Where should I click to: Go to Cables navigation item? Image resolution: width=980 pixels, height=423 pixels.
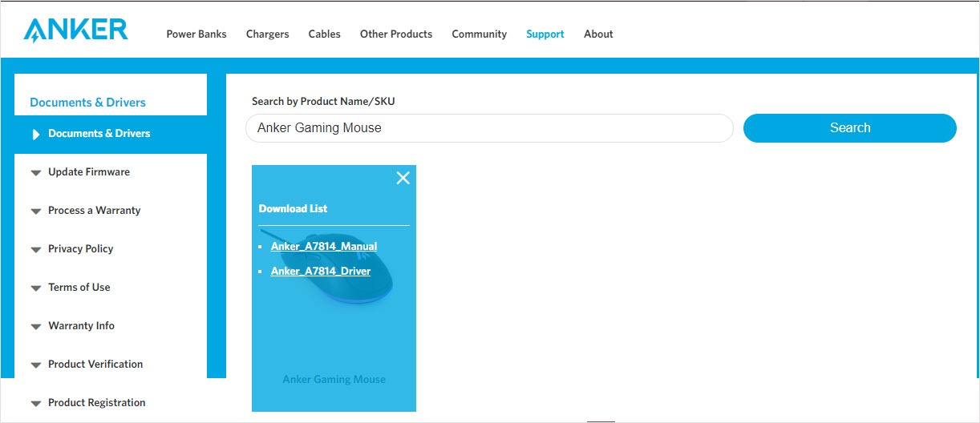(324, 34)
